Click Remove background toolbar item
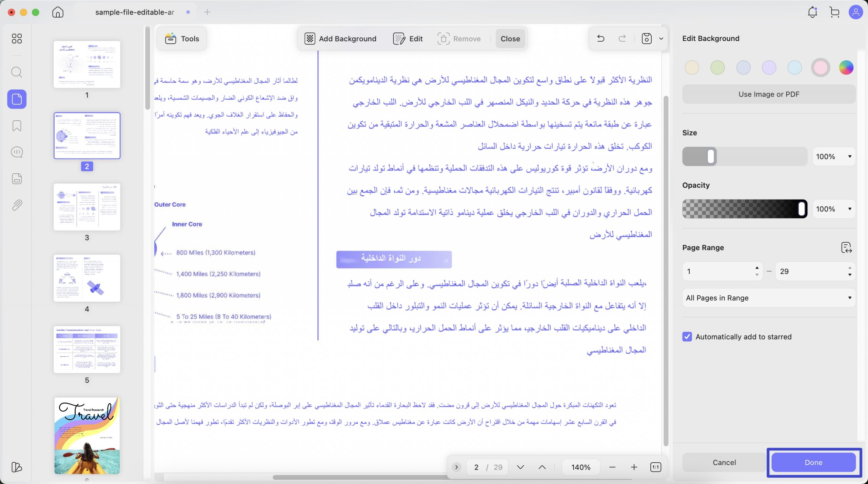 click(459, 39)
